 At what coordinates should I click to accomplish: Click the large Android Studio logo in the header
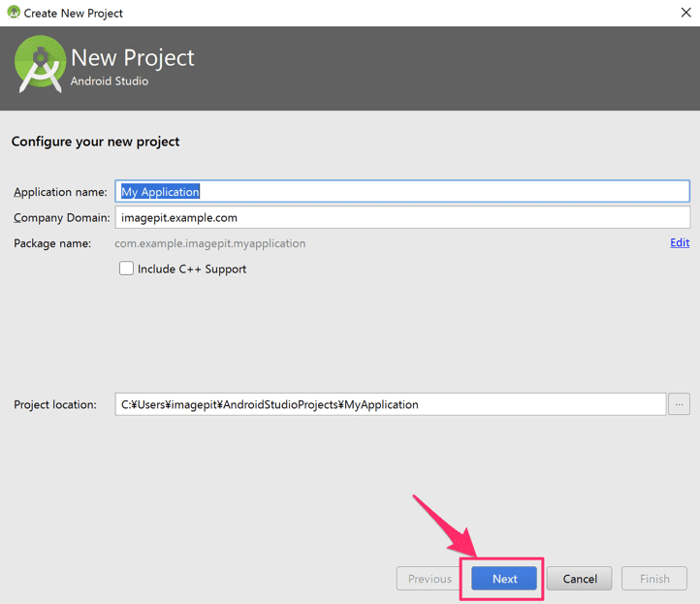[x=40, y=64]
